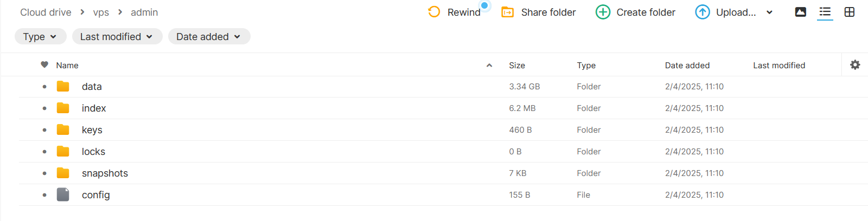Image resolution: width=868 pixels, height=221 pixels.
Task: Go to vps breadcrumb folder
Action: [101, 12]
